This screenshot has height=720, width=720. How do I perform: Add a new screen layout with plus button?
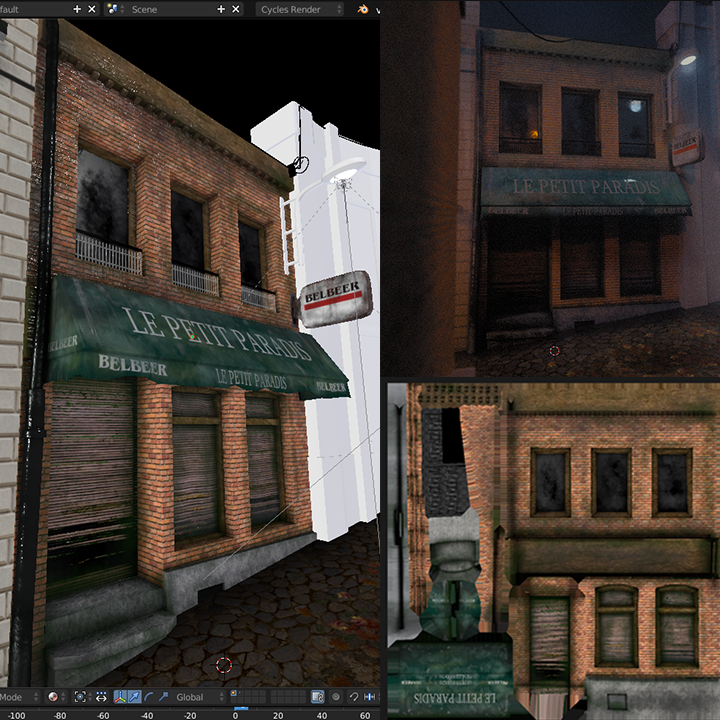click(77, 9)
